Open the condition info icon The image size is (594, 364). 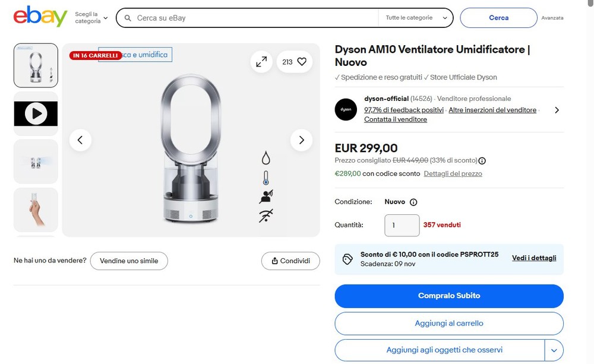pos(413,202)
